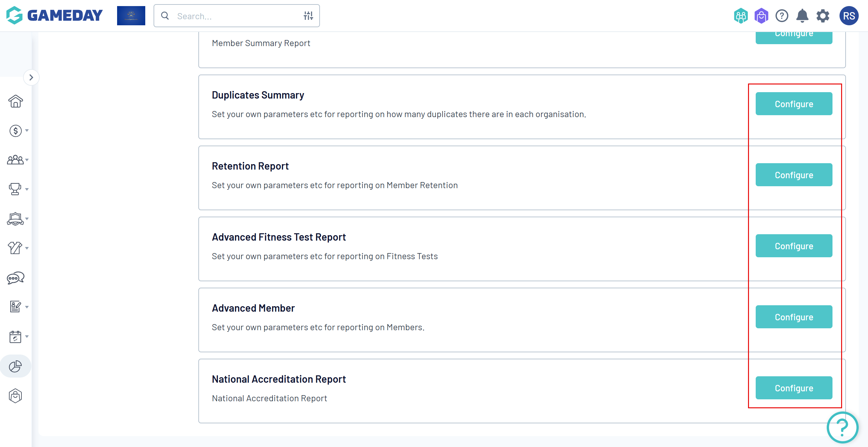Open the Home dashboard sidebar icon
The image size is (868, 447).
click(x=15, y=101)
